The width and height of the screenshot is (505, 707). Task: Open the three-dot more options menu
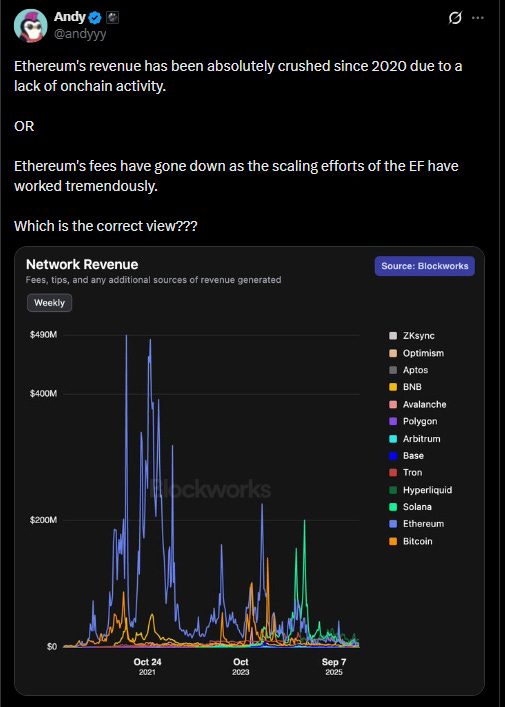click(x=478, y=18)
